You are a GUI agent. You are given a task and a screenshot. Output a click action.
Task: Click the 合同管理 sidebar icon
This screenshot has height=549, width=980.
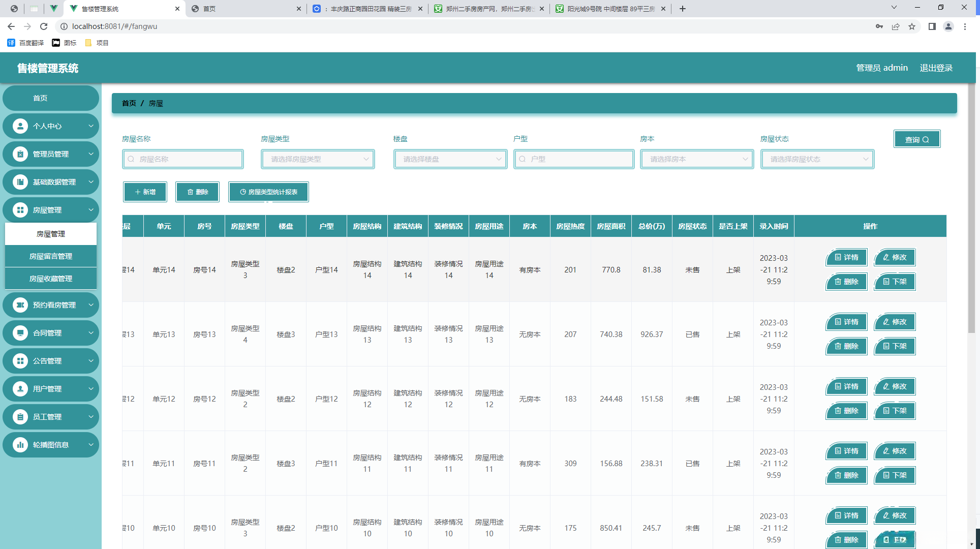(x=20, y=333)
